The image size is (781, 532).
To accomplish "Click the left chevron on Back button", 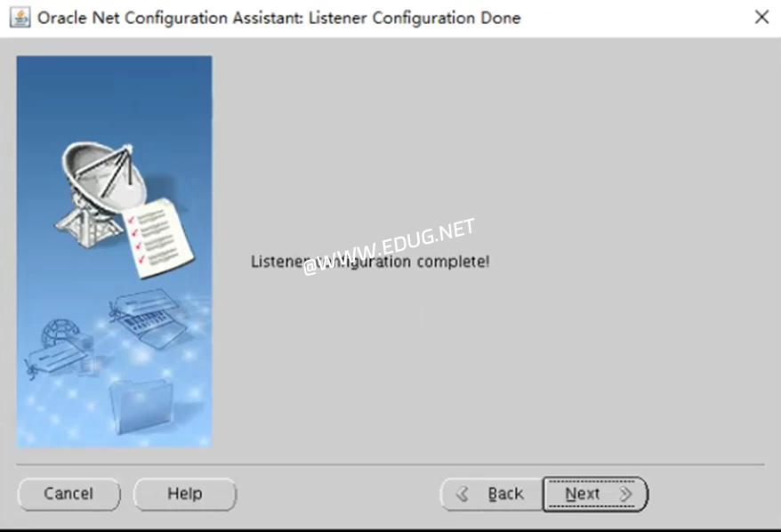I will 463,494.
